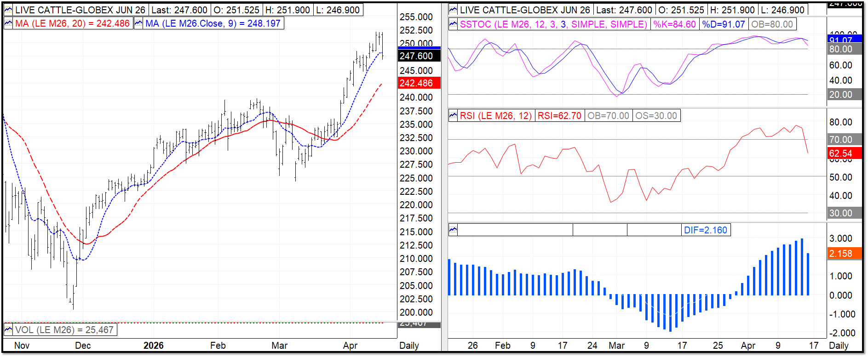Click the DIF=2.160 histogram value box
The height and width of the screenshot is (357, 868).
706,230
